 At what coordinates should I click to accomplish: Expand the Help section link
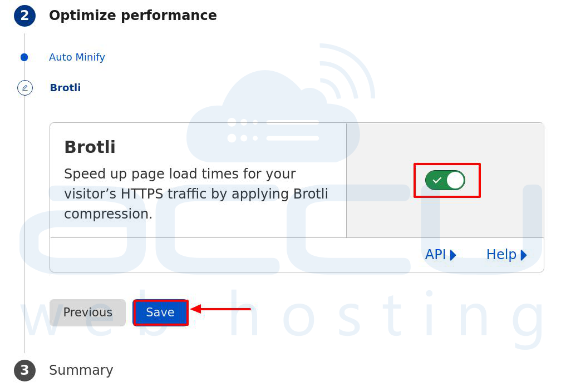click(x=506, y=255)
